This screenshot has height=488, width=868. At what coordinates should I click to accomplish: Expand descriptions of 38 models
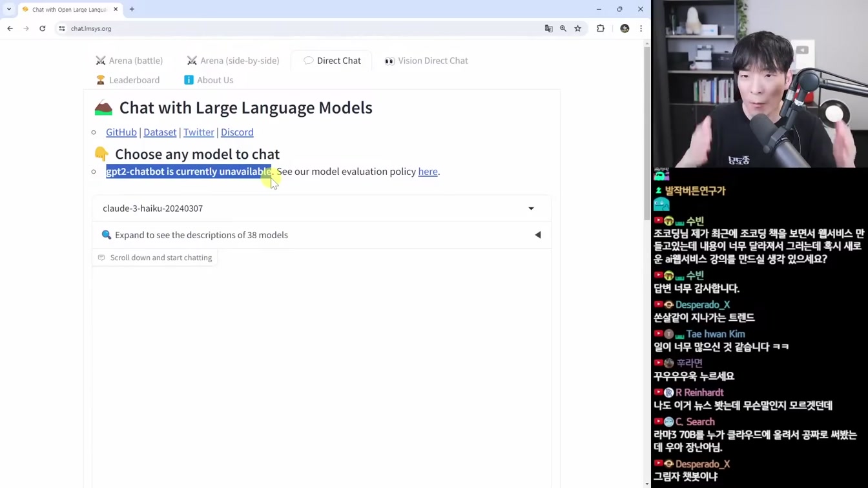click(x=322, y=235)
